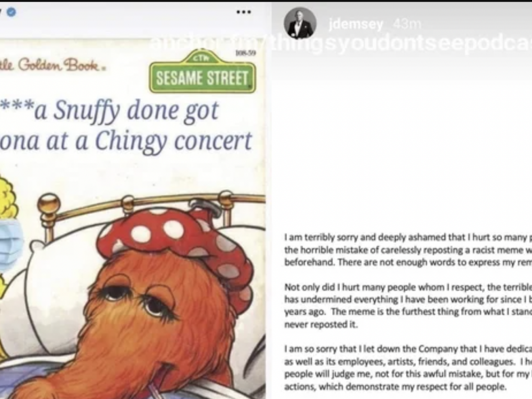The height and width of the screenshot is (399, 532).
Task: Click the Little Golden Book title text
Action: click(x=52, y=65)
